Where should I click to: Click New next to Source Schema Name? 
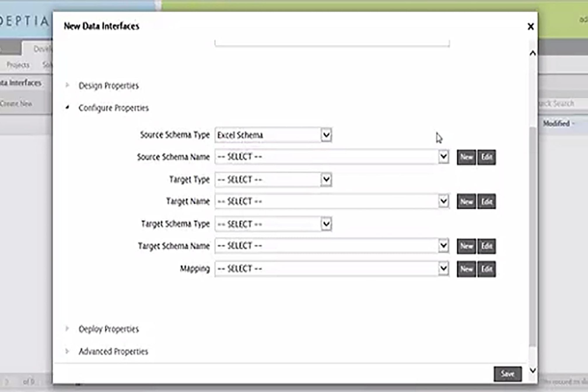(466, 157)
